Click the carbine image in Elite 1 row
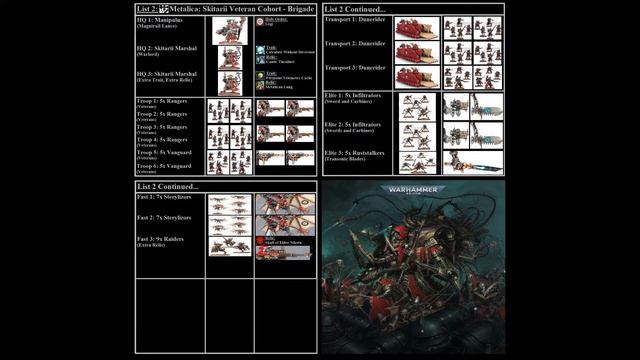Image resolution: width=640 pixels, height=360 pixels. [x=456, y=107]
